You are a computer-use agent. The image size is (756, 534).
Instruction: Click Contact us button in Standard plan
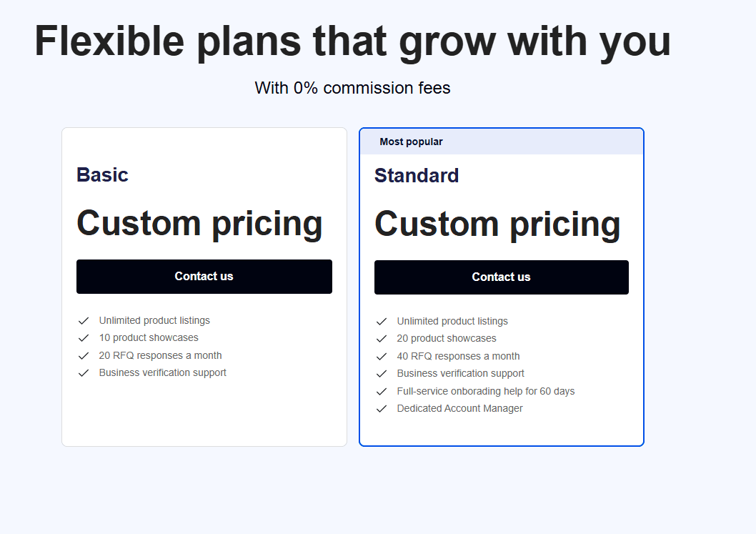tap(502, 277)
